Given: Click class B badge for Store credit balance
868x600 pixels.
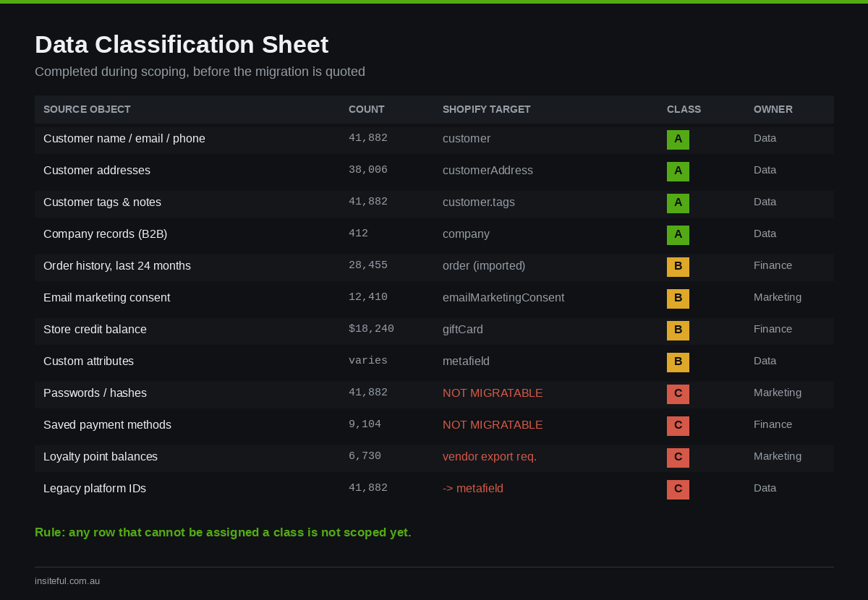Looking at the screenshot, I should click(x=678, y=330).
